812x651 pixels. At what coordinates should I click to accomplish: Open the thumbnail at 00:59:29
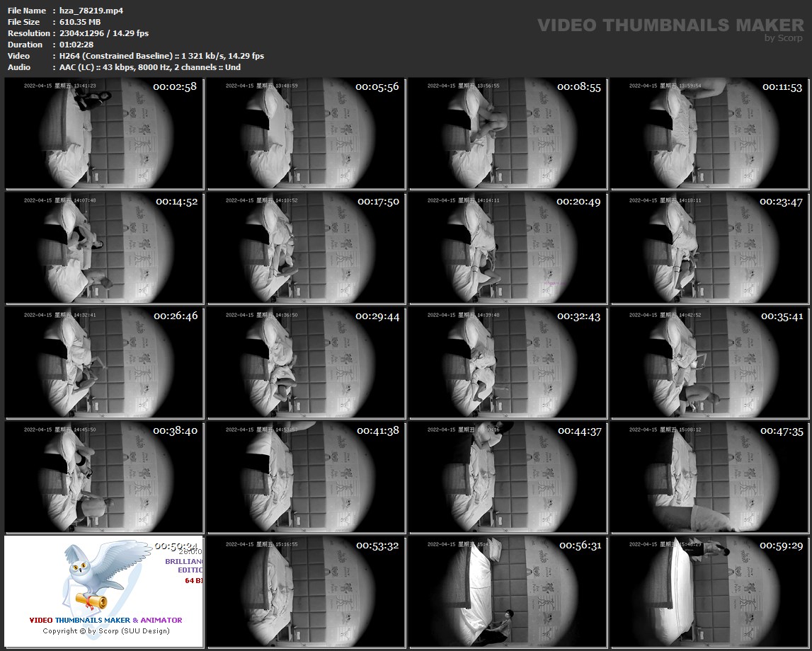point(709,592)
